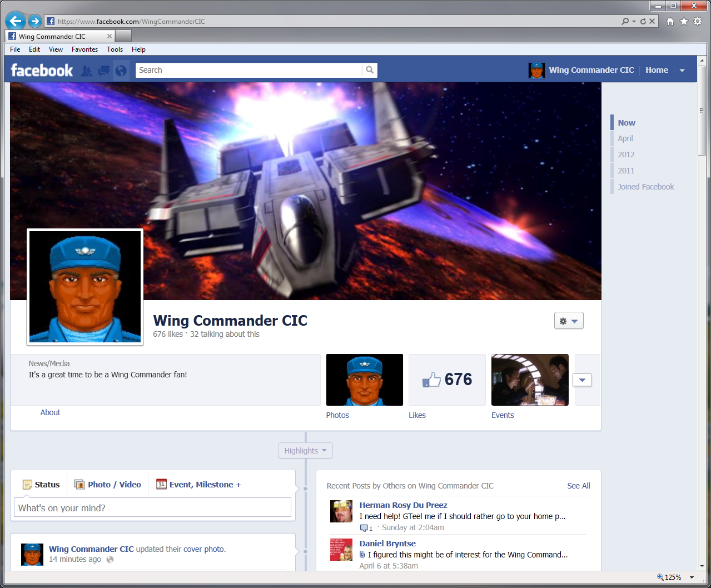Click the browser back arrow button
The width and height of the screenshot is (711, 588).
pyautogui.click(x=15, y=22)
